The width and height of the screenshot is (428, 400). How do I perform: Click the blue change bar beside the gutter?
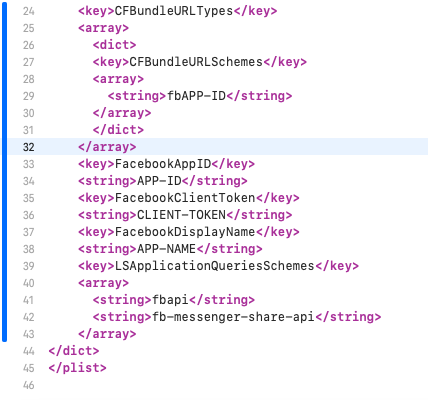[x=4, y=173]
